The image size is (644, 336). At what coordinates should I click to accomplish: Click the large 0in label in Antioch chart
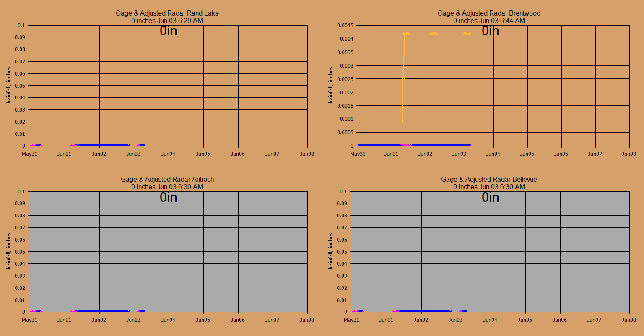[169, 197]
